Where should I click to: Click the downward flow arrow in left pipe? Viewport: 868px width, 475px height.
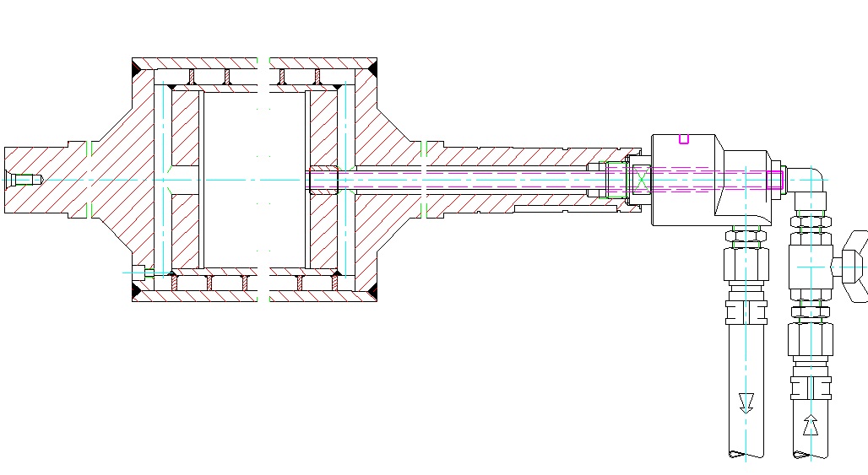(746, 402)
